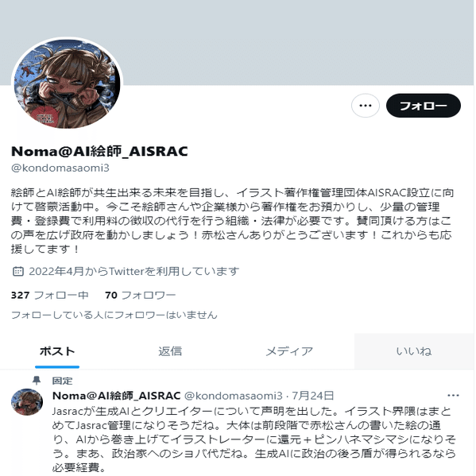Open the 327 フォロー中 following list
The height and width of the screenshot is (476, 476).
50,295
